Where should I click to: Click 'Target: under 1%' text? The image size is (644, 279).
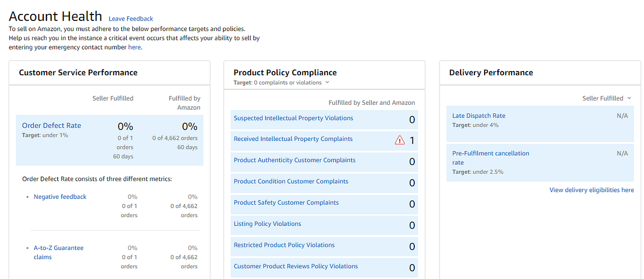[45, 135]
